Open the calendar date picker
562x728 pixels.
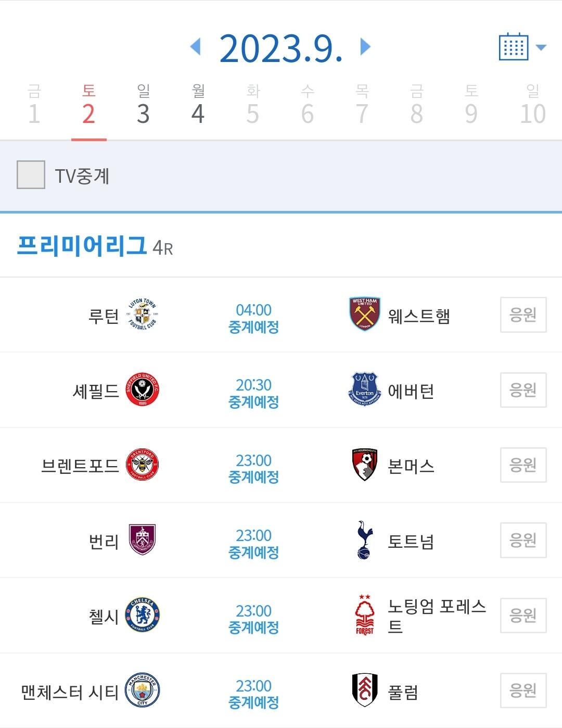point(521,47)
